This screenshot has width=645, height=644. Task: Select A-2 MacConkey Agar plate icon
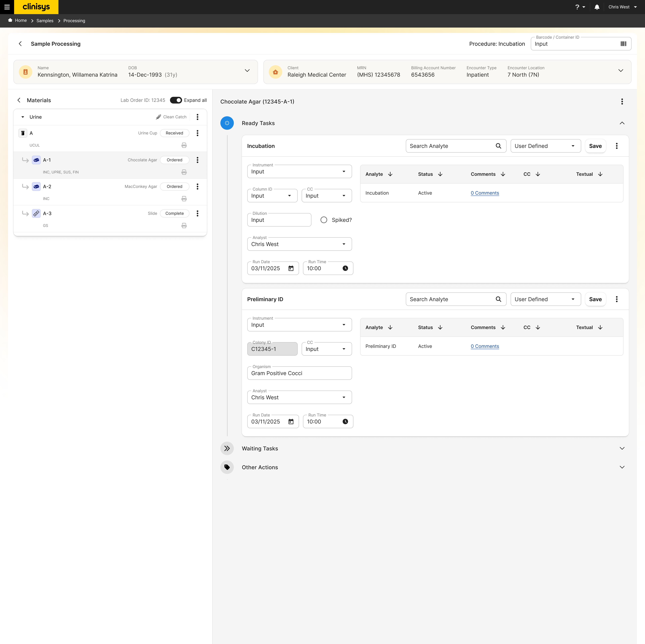point(36,186)
